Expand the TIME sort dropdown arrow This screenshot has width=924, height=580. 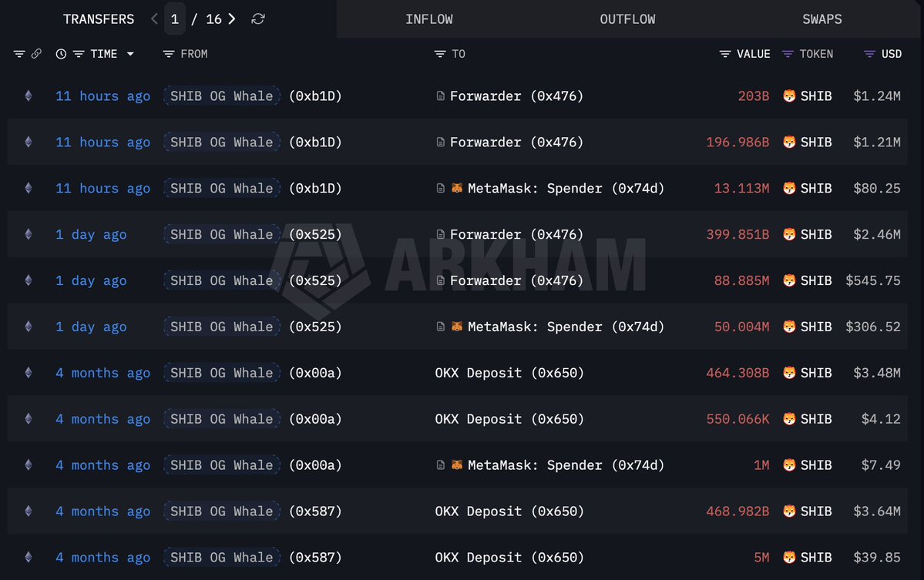(130, 54)
